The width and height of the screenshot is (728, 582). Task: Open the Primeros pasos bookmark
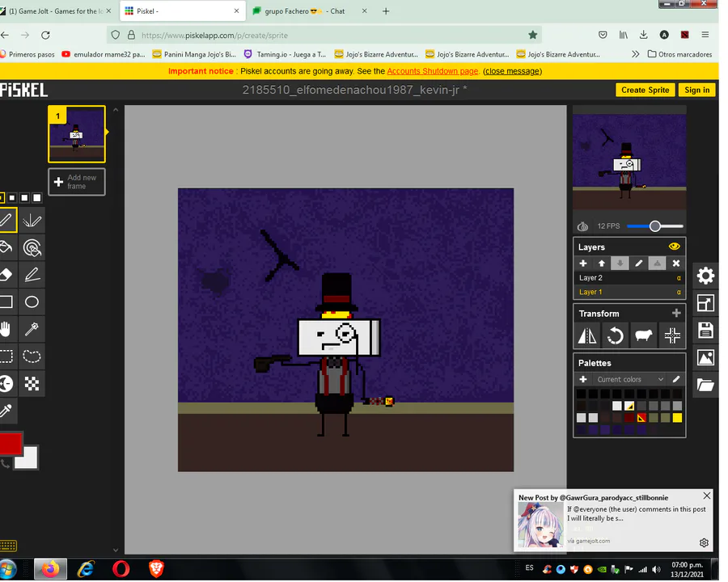tap(28, 54)
